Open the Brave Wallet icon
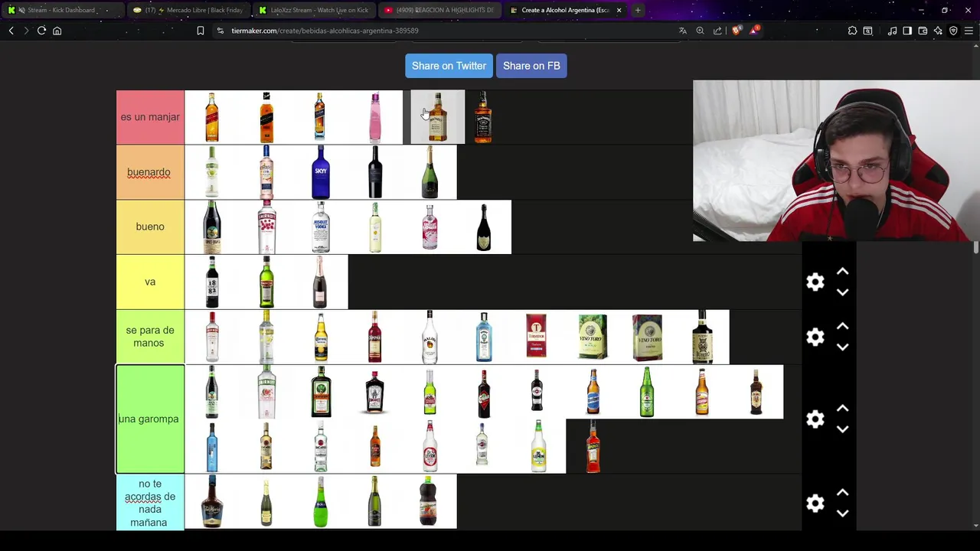Screen dimensions: 980x551 coord(923,31)
